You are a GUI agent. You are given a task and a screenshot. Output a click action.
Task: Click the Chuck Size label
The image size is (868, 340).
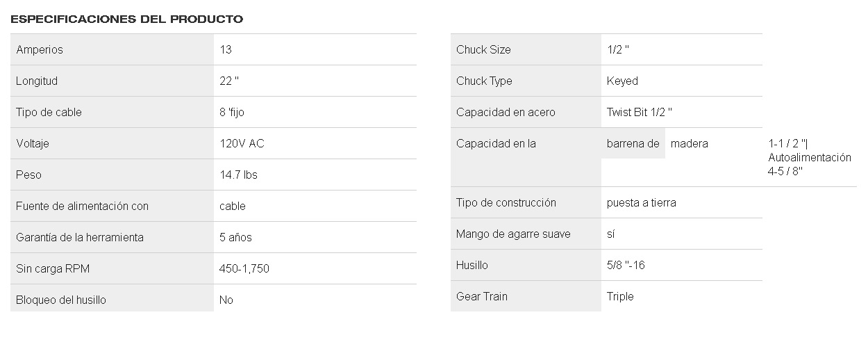(x=483, y=49)
